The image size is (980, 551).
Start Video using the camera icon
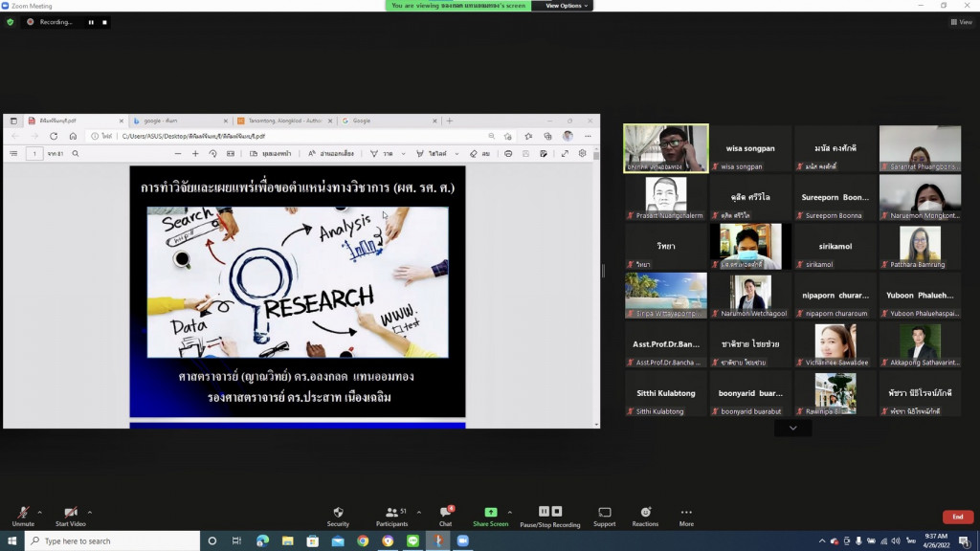[x=70, y=514]
